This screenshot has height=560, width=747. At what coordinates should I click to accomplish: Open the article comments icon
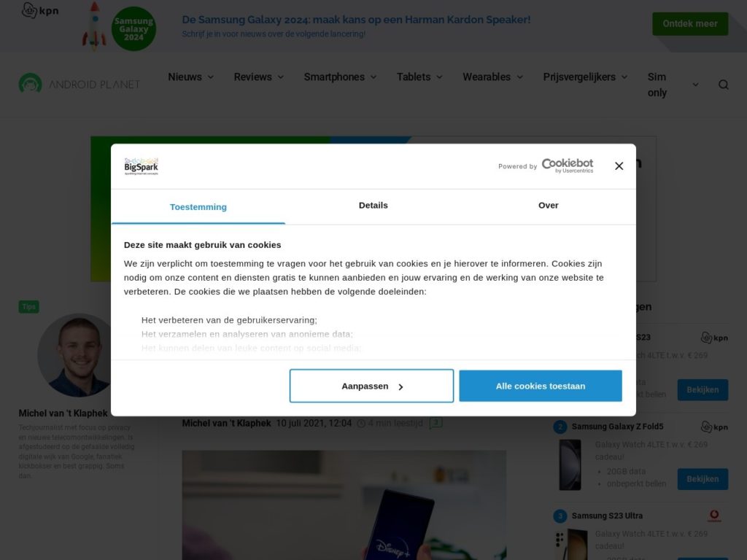(436, 423)
